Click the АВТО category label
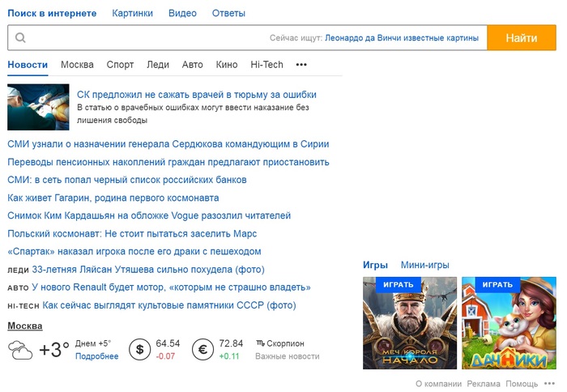This screenshot has height=392, width=567. point(18,288)
